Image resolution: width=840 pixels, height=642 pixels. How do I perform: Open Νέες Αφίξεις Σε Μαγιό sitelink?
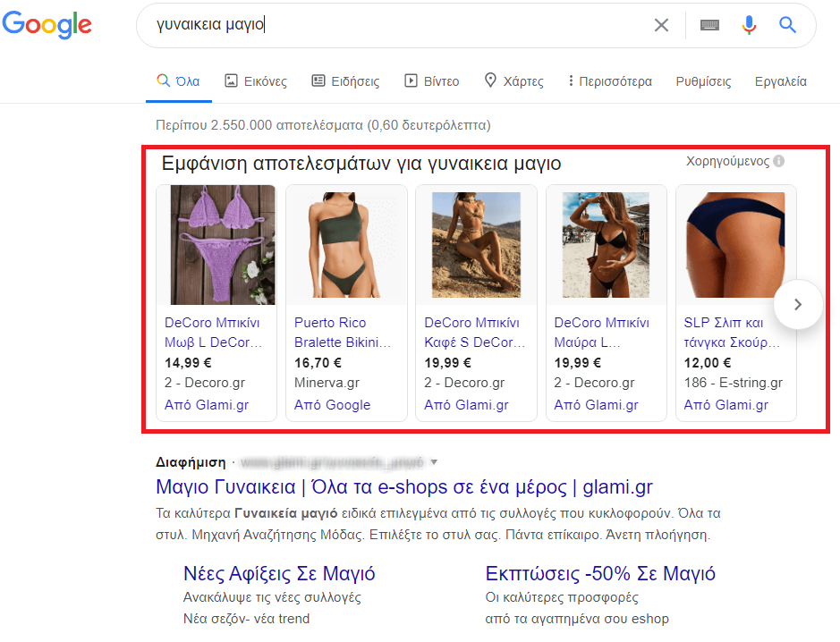pos(279,574)
